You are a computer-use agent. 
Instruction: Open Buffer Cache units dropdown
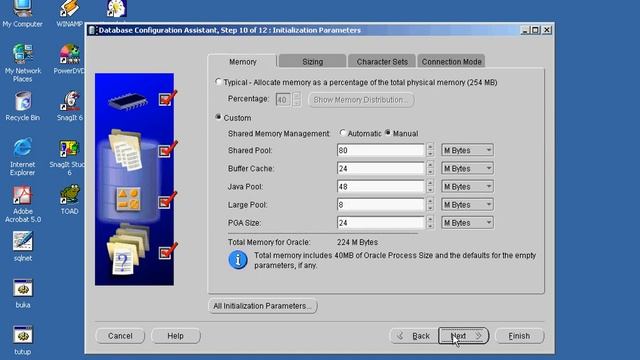click(467, 168)
